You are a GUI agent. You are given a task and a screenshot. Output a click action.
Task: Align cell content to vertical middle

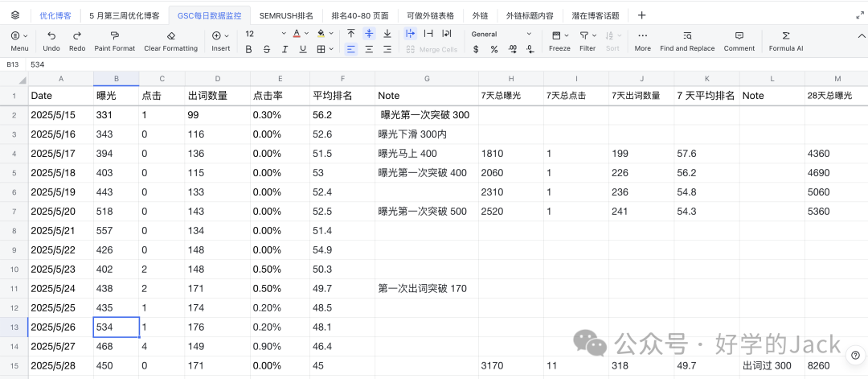pyautogui.click(x=369, y=34)
